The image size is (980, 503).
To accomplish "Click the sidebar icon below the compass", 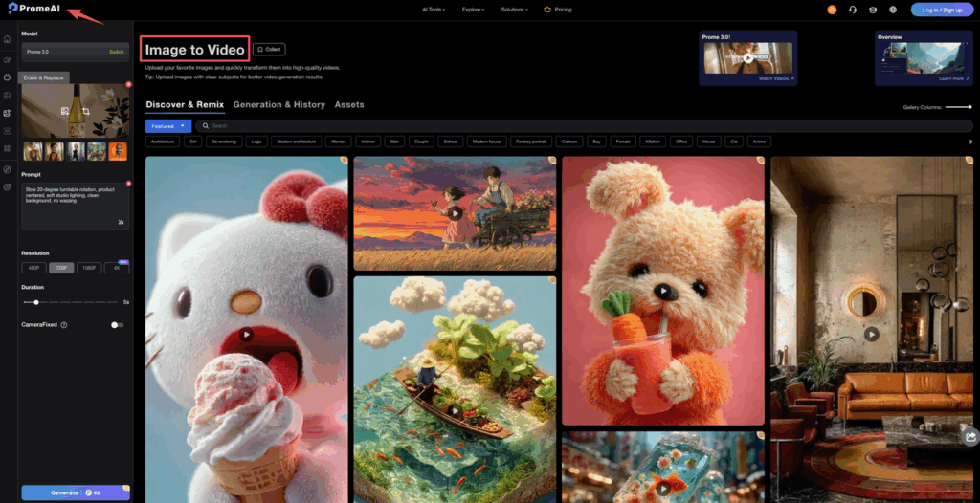I will click(x=7, y=186).
